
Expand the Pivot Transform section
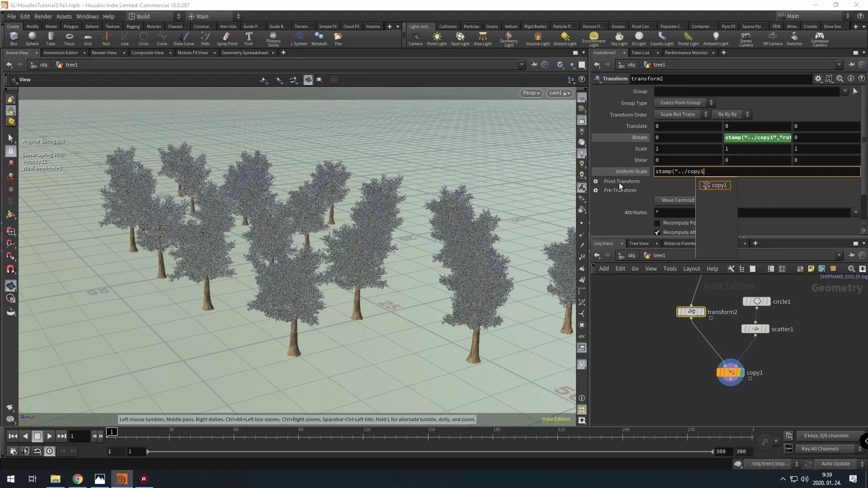click(595, 182)
